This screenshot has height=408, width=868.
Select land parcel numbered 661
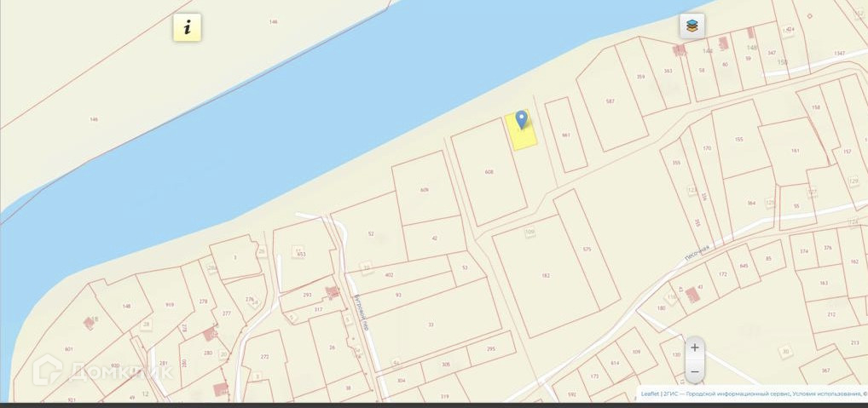click(x=566, y=135)
